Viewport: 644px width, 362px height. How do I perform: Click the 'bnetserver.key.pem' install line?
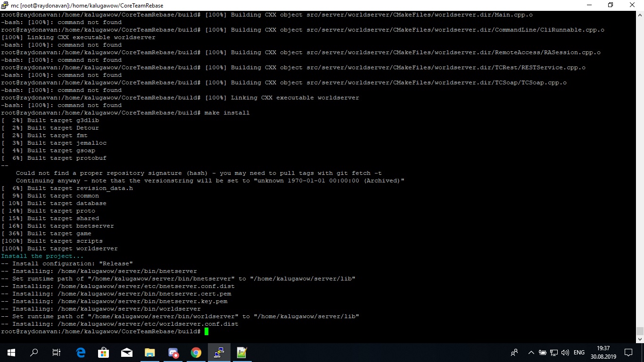(114, 301)
